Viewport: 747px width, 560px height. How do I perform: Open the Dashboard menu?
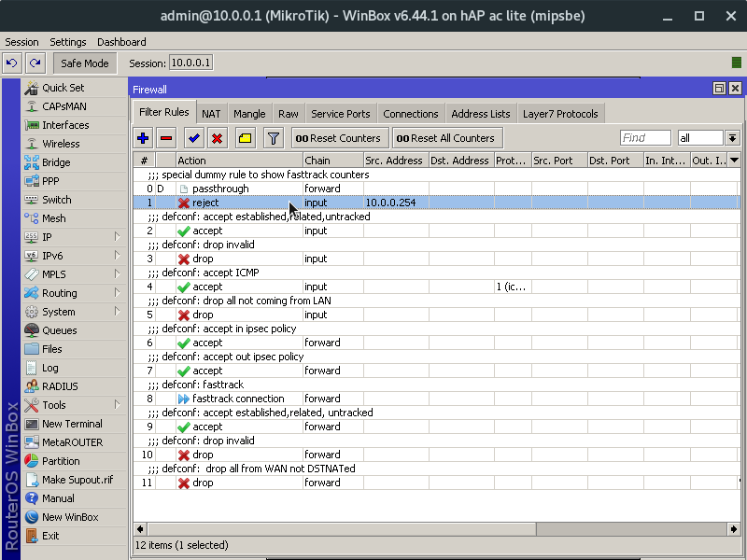point(121,42)
